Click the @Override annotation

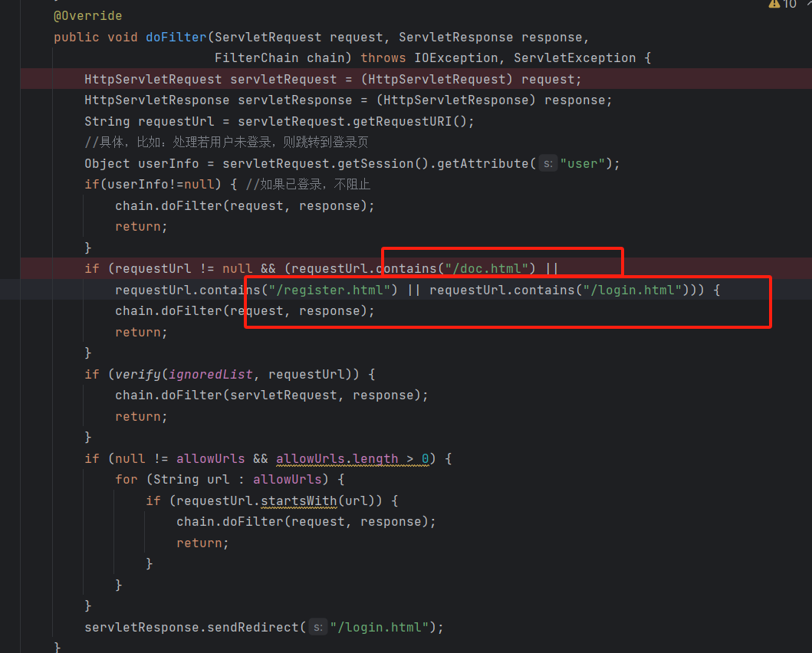coord(88,16)
